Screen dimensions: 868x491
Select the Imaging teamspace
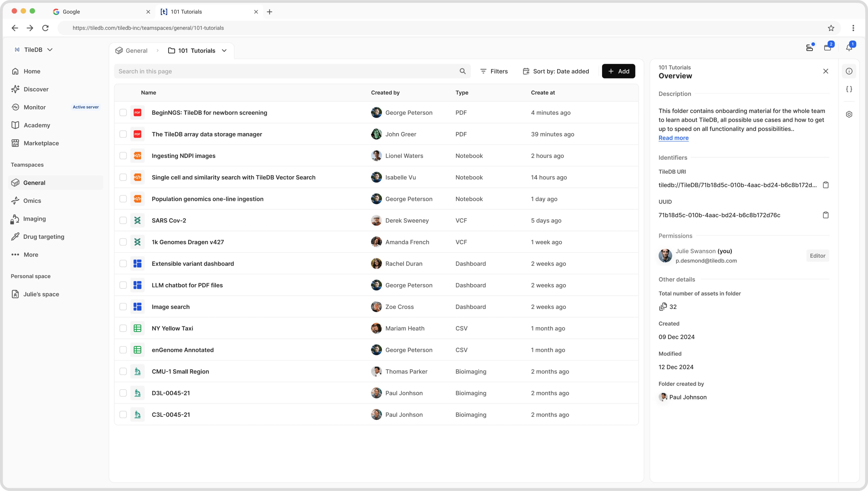pos(28,218)
